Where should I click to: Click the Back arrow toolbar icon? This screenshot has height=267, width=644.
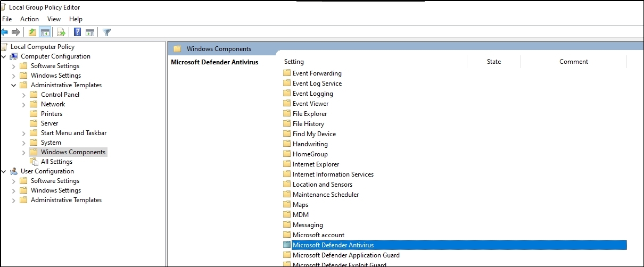pyautogui.click(x=4, y=32)
